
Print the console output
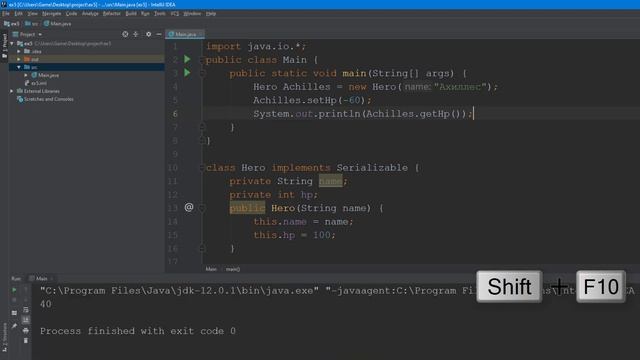click(x=26, y=331)
